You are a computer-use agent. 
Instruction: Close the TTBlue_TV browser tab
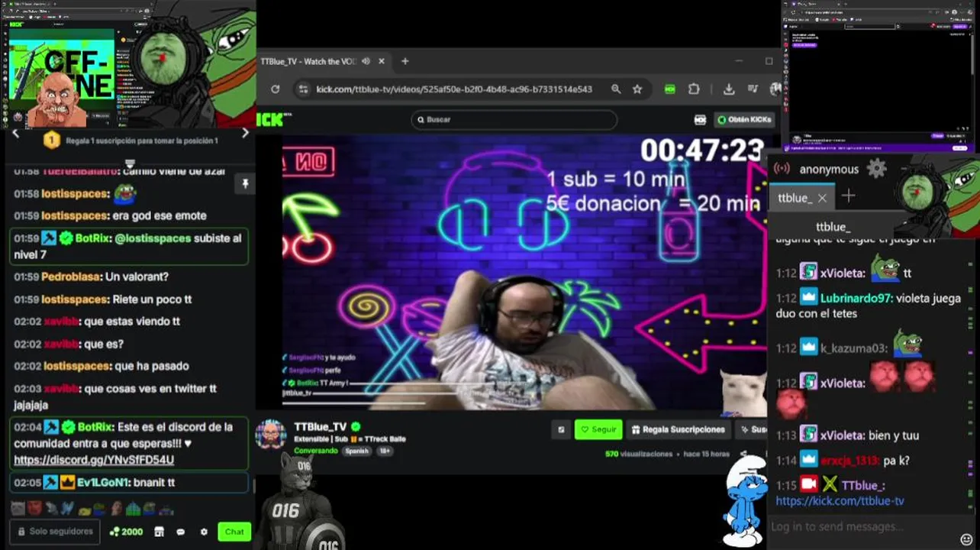[382, 61]
